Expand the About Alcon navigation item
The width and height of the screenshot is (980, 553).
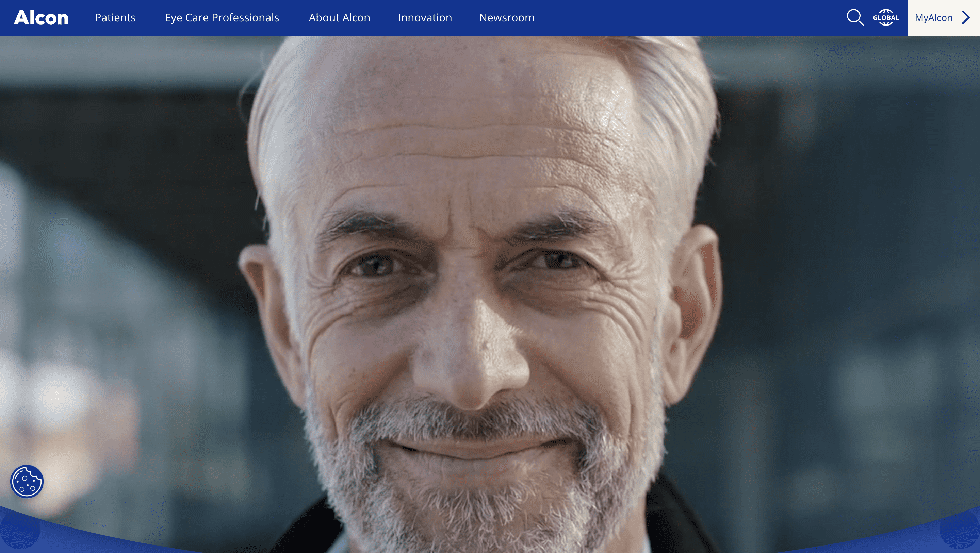339,17
